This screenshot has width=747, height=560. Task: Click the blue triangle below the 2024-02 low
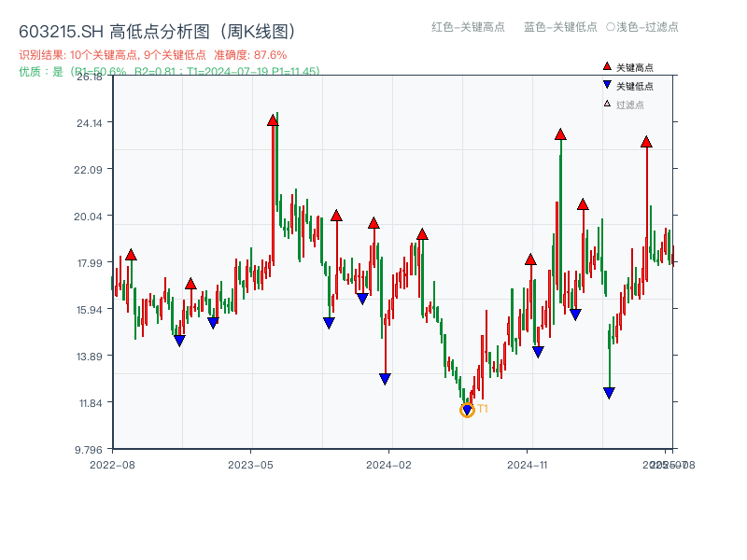coord(385,376)
